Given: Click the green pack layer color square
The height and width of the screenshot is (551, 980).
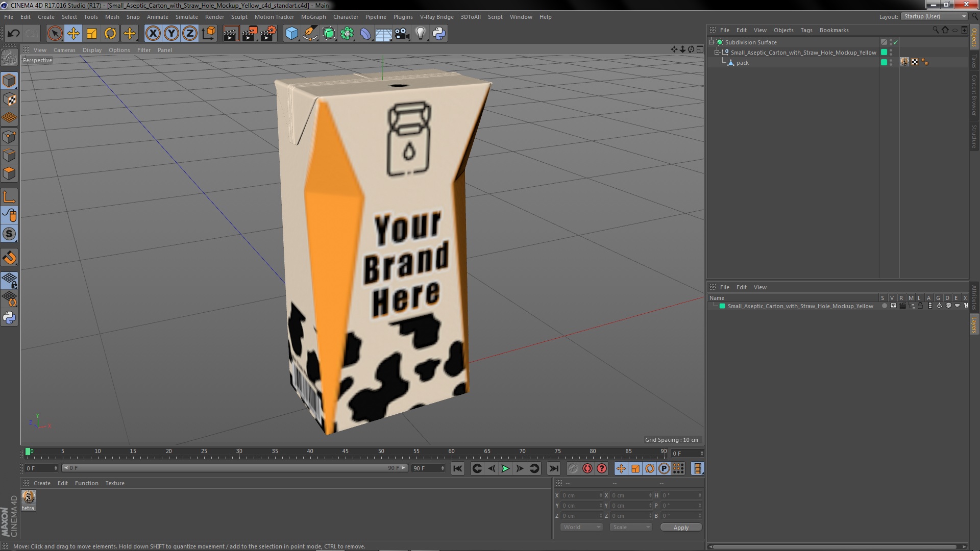Looking at the screenshot, I should point(884,62).
